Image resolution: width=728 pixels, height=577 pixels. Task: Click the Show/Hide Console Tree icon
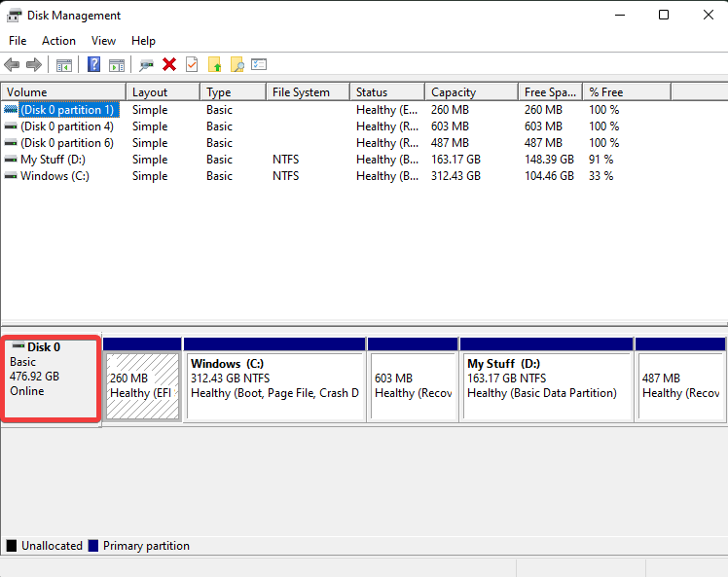coord(64,65)
